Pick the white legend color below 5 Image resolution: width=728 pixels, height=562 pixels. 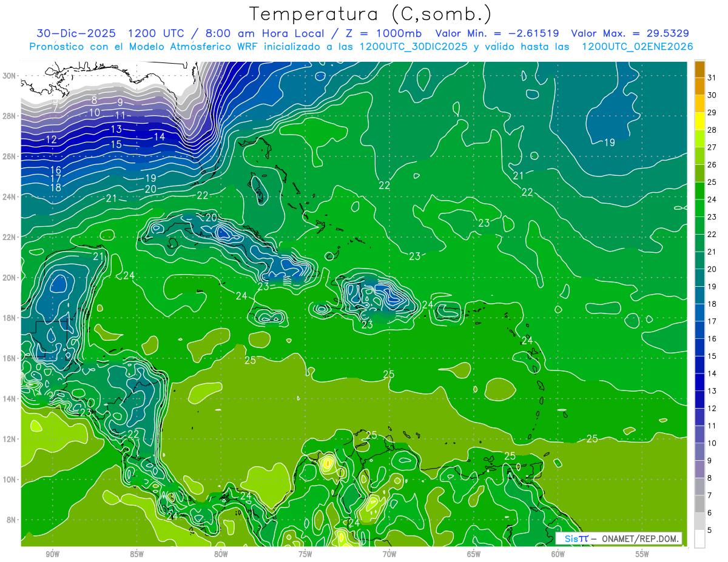[x=699, y=538]
